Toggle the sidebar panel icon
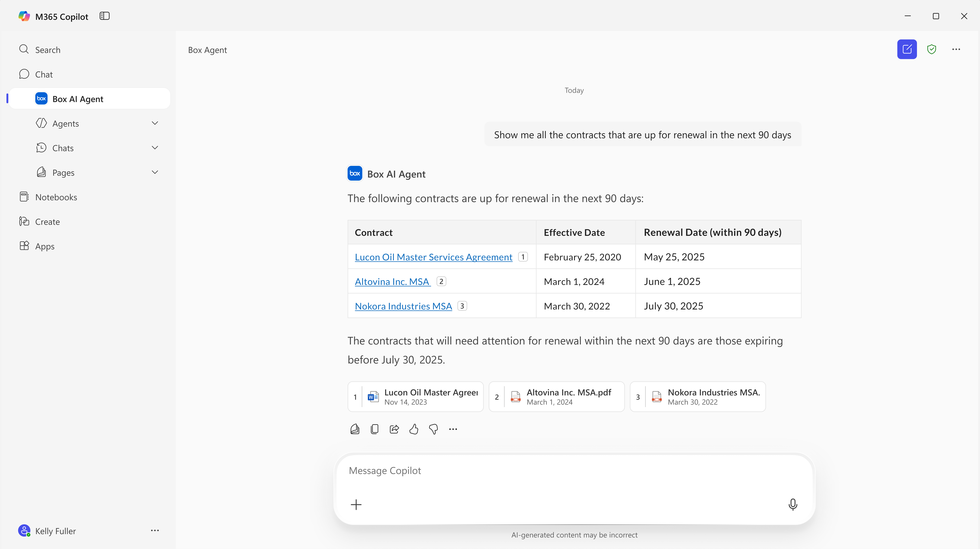 click(x=105, y=16)
